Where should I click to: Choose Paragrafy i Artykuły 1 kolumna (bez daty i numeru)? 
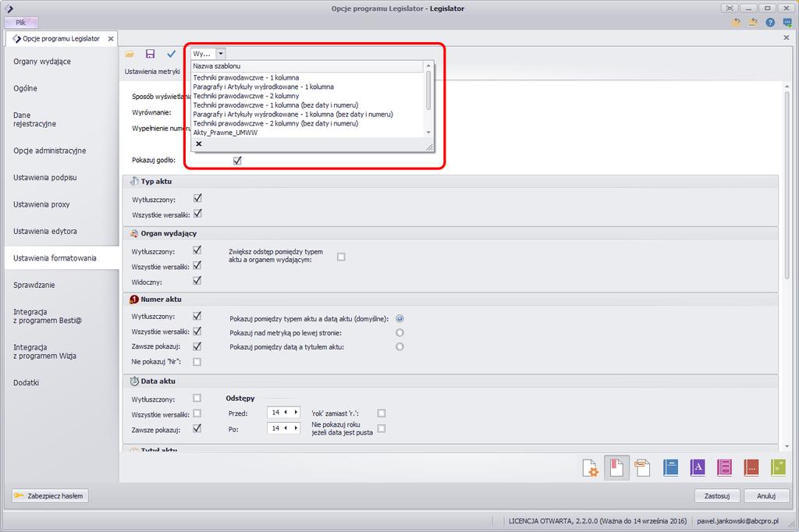[293, 114]
